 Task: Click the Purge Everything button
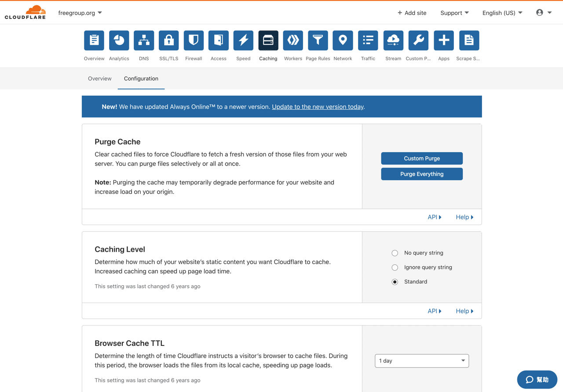click(x=422, y=174)
